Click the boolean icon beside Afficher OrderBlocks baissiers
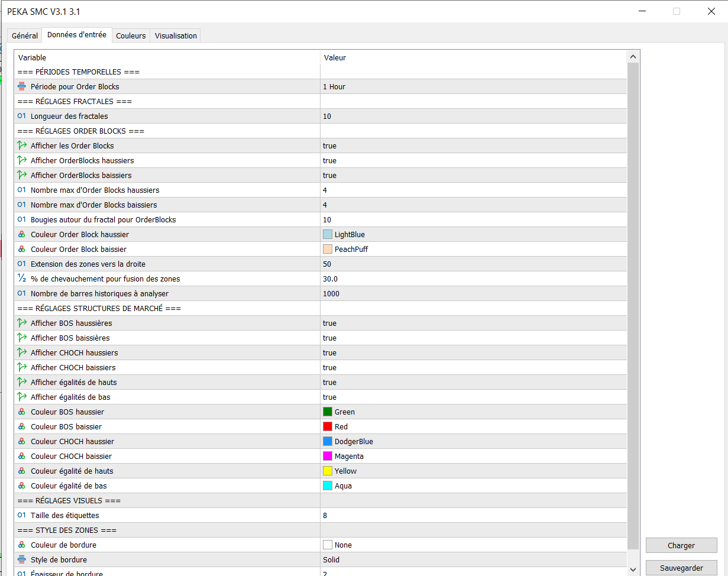Screen dimensions: 728x576 [22, 175]
